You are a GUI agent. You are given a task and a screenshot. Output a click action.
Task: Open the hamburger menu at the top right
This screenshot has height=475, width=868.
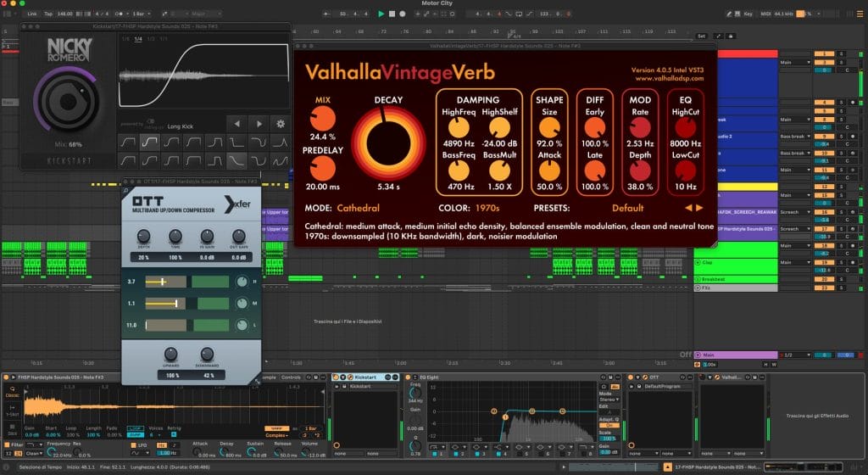pyautogui.click(x=860, y=14)
